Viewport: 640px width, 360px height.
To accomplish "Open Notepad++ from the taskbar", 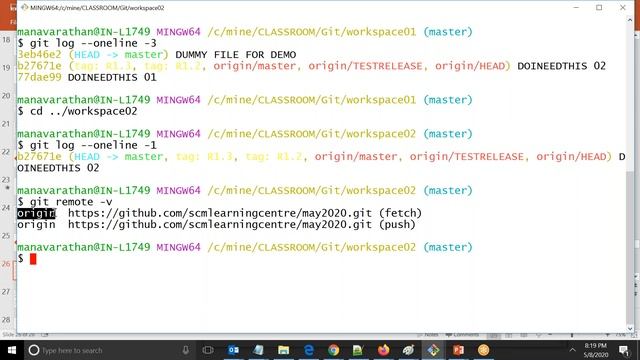I will pos(358,350).
